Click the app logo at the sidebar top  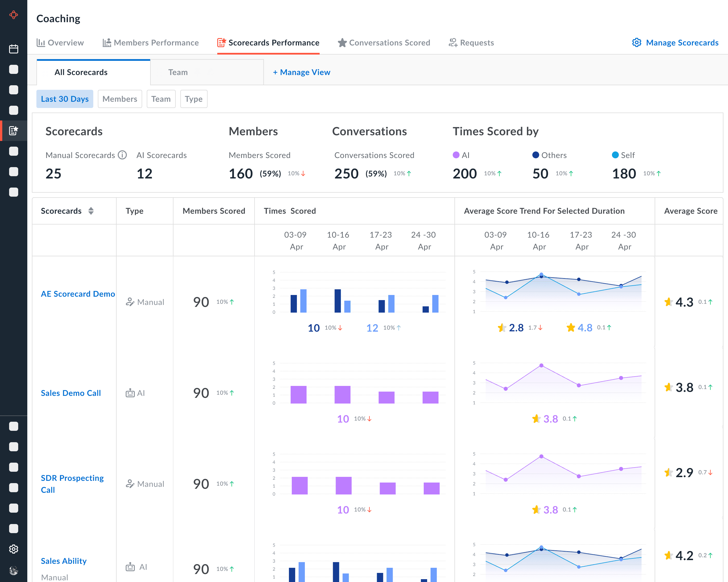coord(13,15)
